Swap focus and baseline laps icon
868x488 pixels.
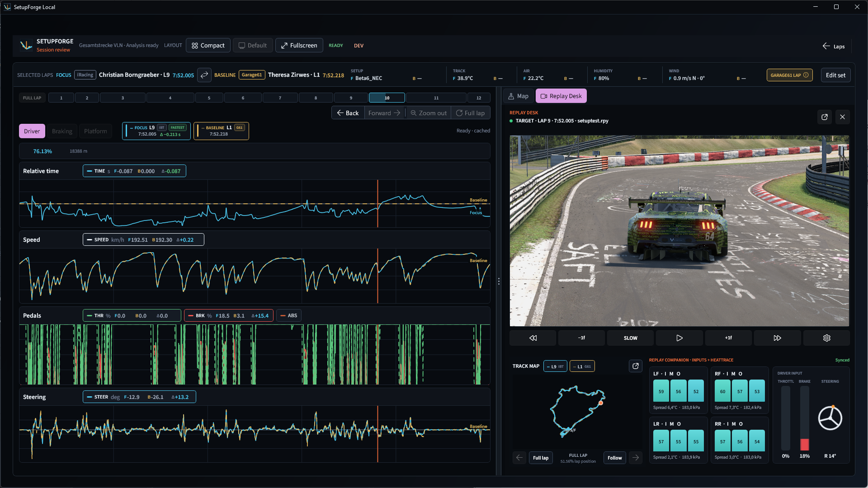204,75
